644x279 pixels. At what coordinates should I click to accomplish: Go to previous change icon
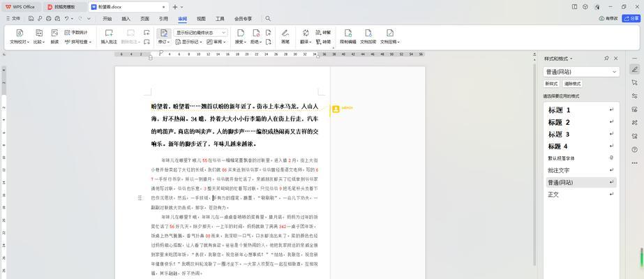pyautogui.click(x=268, y=32)
